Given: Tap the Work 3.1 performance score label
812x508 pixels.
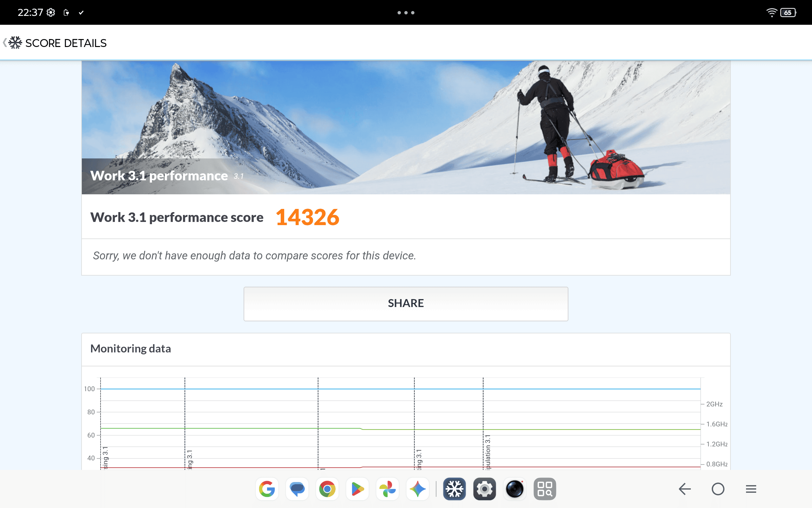Looking at the screenshot, I should tap(177, 217).
